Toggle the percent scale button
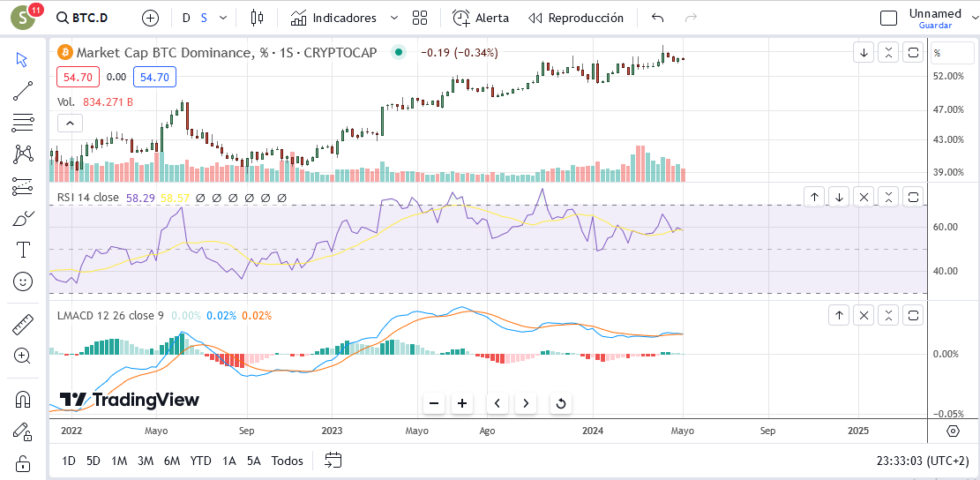Viewport: 980px width, 480px height. pos(936,53)
